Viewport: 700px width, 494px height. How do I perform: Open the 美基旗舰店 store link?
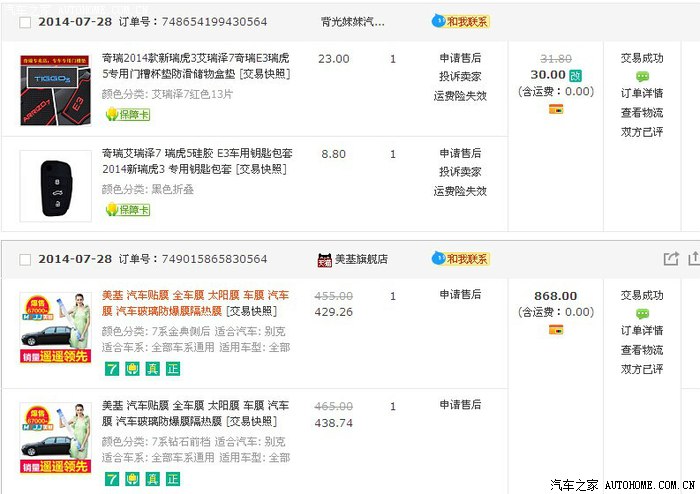[x=361, y=259]
